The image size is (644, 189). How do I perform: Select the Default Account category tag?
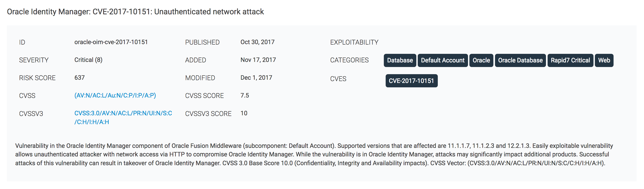coord(442,60)
